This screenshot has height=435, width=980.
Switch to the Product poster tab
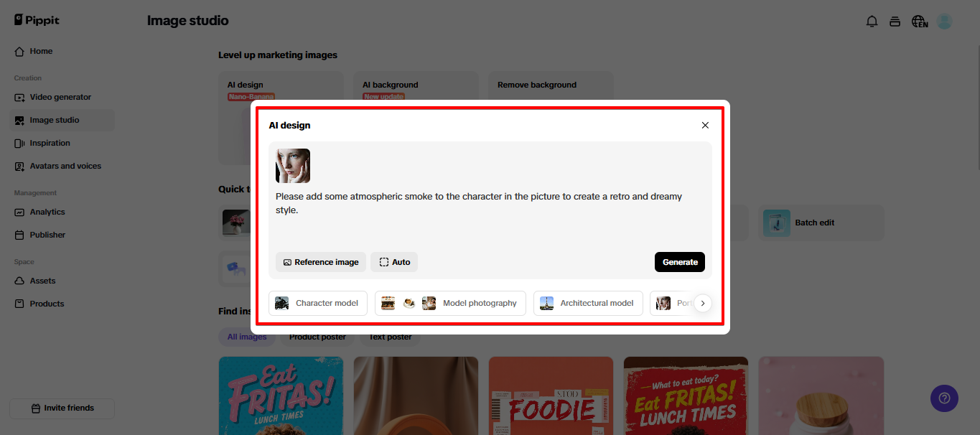(x=317, y=337)
